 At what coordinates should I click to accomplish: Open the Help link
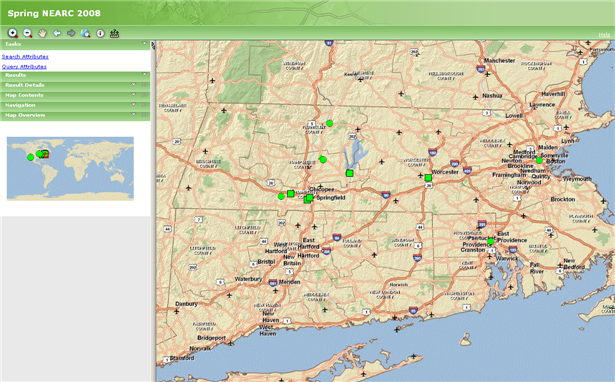pyautogui.click(x=604, y=35)
